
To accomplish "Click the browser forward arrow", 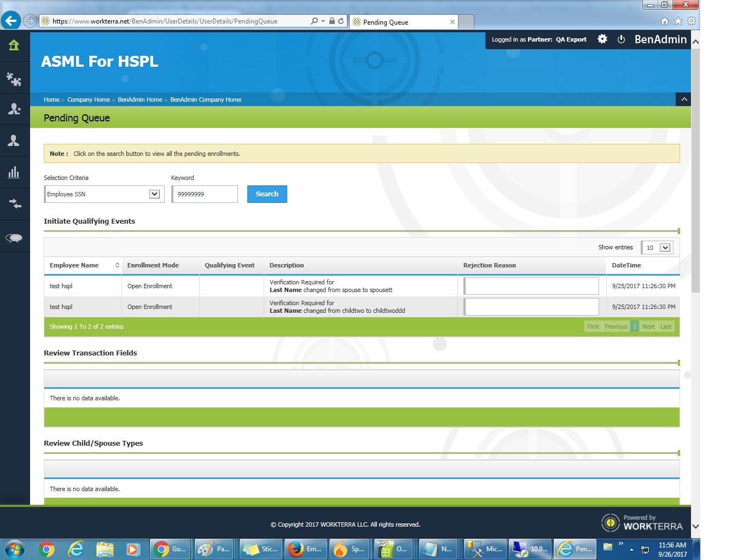I will [x=30, y=21].
